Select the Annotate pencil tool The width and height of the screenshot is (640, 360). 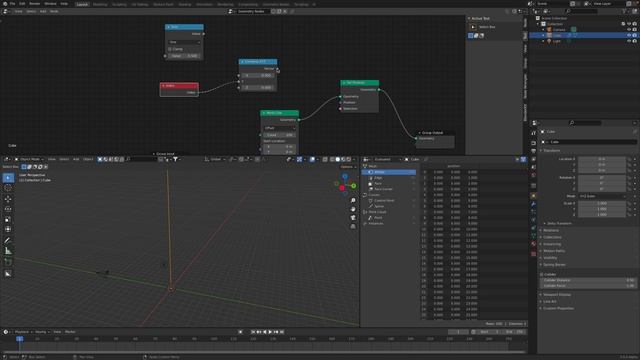point(8,240)
